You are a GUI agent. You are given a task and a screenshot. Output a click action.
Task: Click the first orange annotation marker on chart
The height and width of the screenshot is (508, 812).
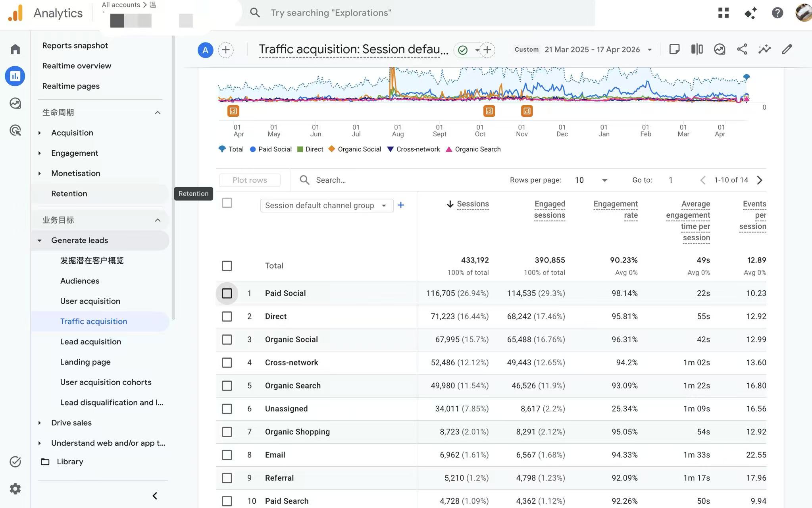pyautogui.click(x=233, y=111)
